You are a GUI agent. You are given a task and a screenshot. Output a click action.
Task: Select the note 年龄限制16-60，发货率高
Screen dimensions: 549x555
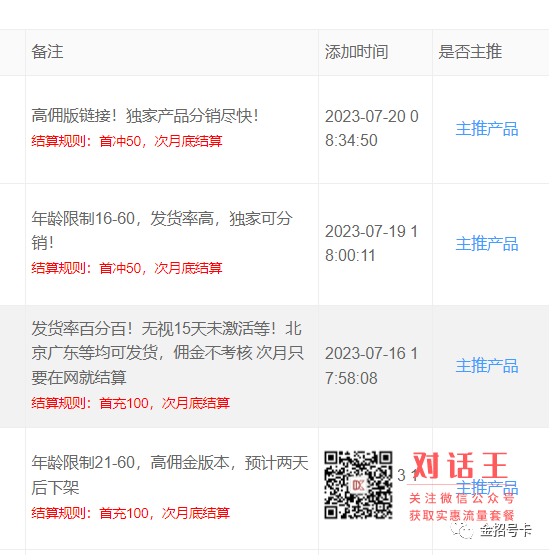(161, 230)
